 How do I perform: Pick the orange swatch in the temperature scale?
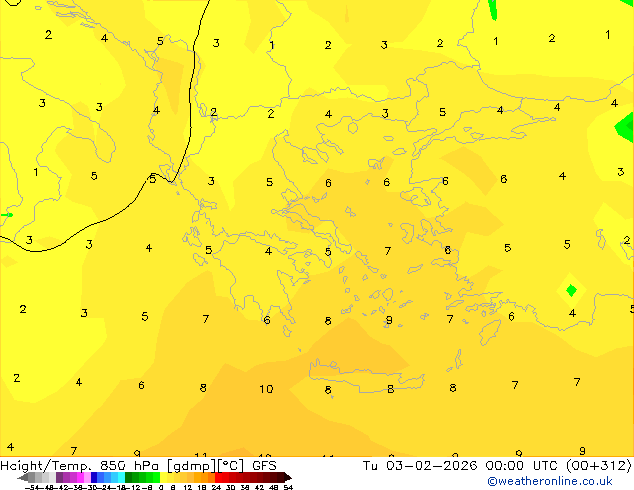(205, 477)
